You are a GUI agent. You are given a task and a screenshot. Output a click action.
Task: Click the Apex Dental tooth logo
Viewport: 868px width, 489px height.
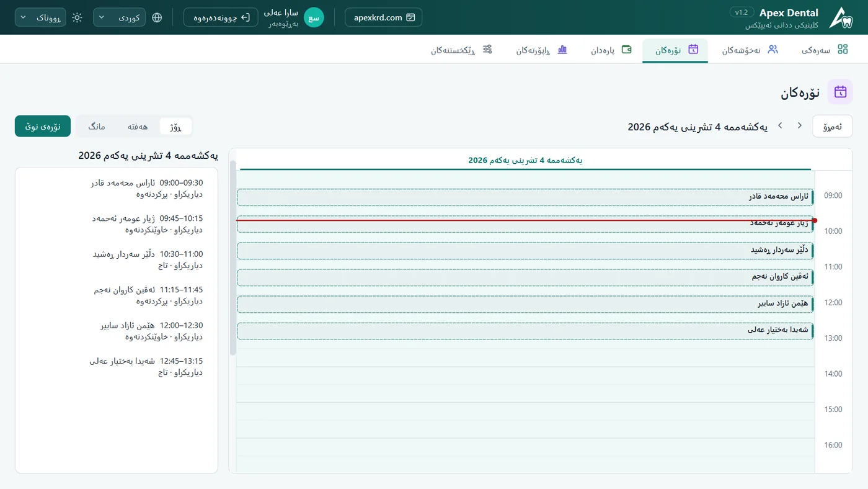[x=841, y=17]
